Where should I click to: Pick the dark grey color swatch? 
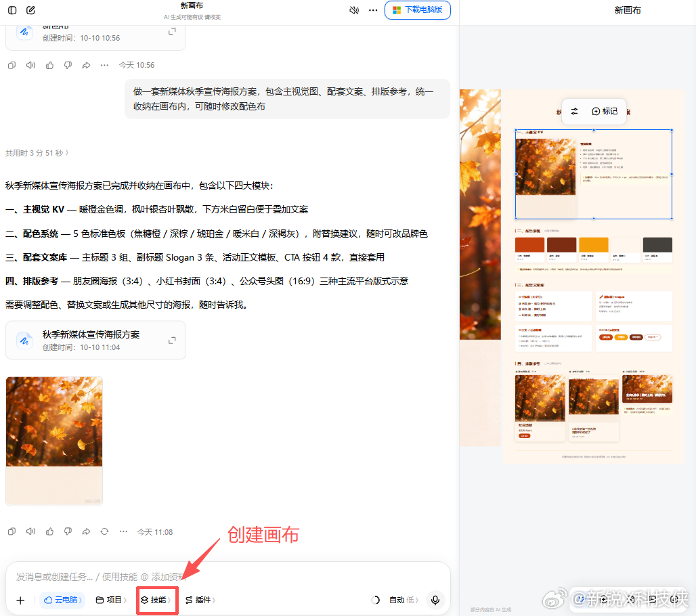click(x=657, y=245)
